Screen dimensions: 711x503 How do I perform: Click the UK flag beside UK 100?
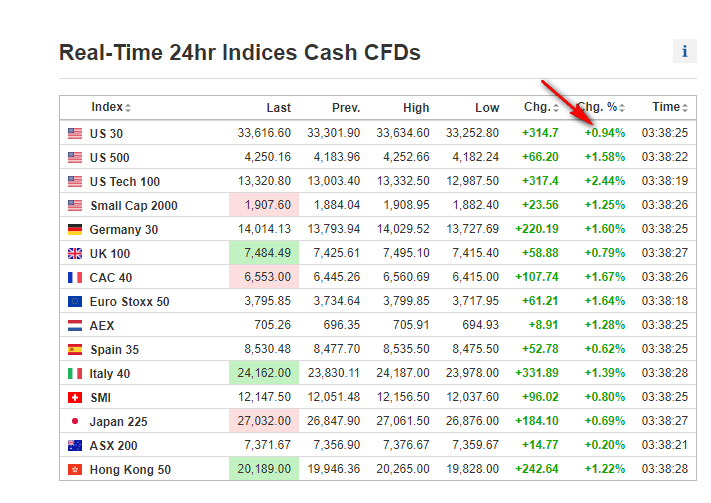(75, 253)
